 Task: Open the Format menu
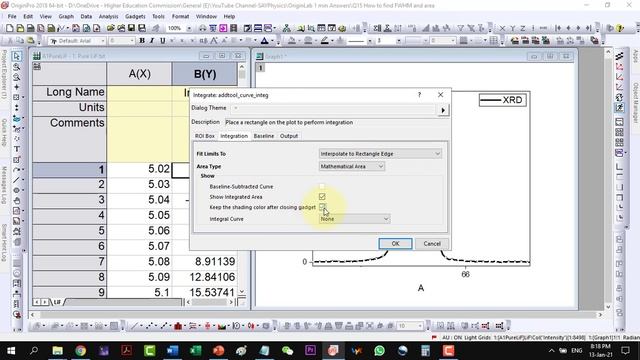(x=180, y=16)
